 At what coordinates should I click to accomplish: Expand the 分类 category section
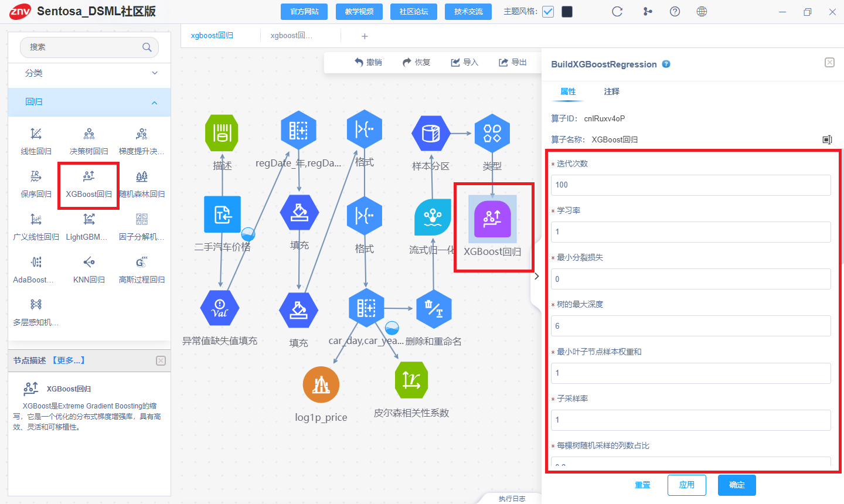click(89, 73)
